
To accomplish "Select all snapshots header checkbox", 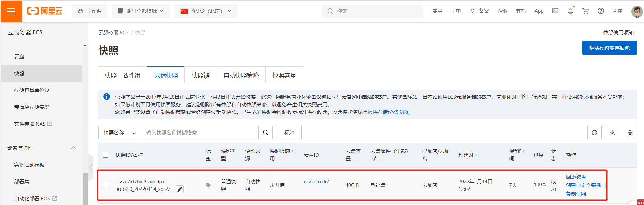I will point(106,155).
